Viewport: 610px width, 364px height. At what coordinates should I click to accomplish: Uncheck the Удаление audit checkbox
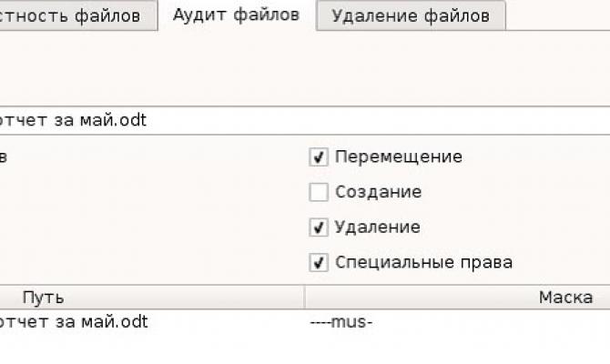tap(319, 227)
